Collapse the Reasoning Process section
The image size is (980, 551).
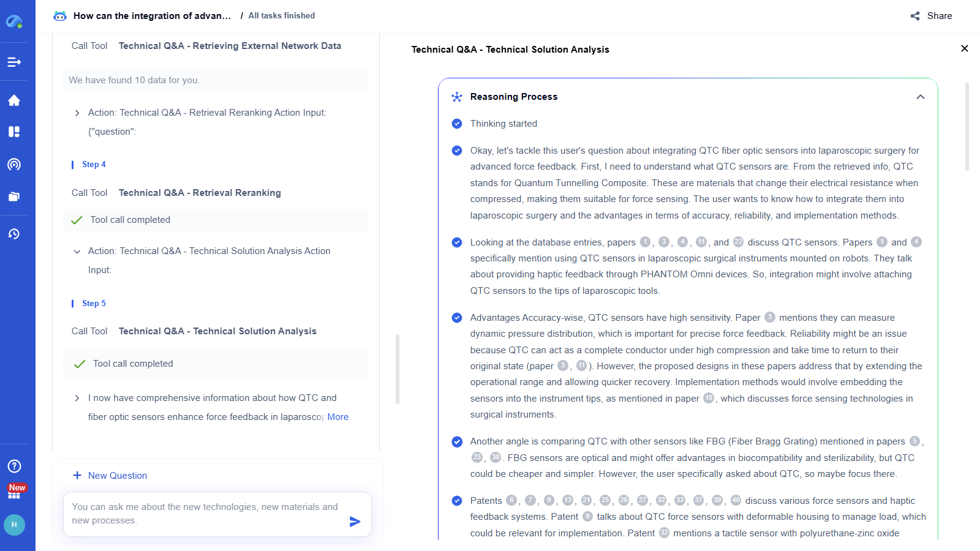(x=921, y=97)
